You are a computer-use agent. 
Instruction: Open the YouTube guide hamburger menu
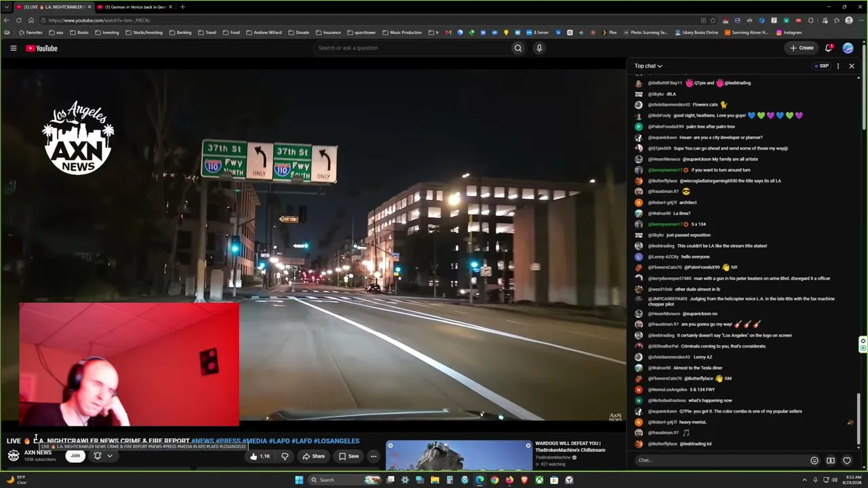[13, 48]
